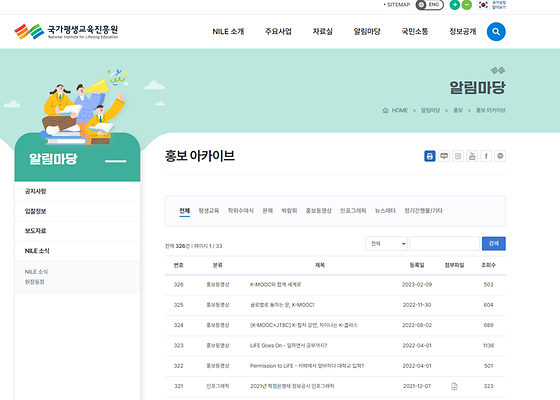Open the 정보공개 main menu

(x=463, y=31)
